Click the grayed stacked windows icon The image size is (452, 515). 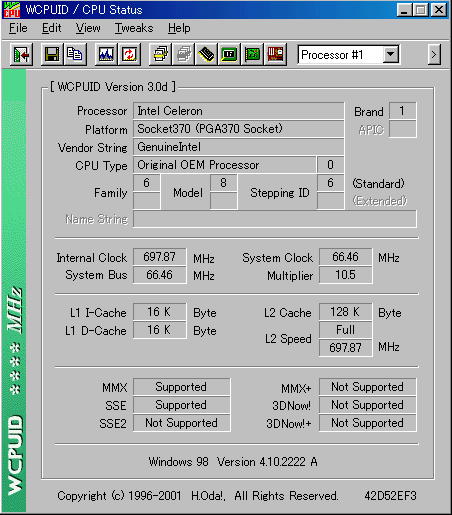[x=183, y=54]
